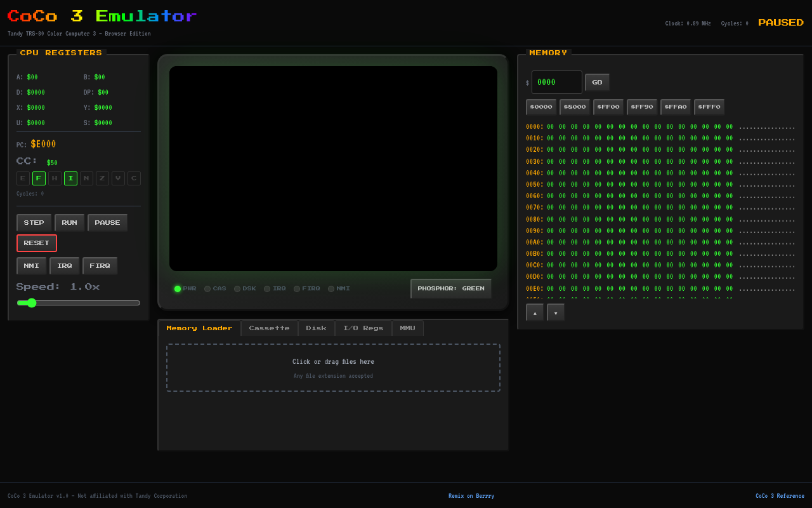
Task: Toggle the F interrupt mask flag
Action: (x=39, y=178)
